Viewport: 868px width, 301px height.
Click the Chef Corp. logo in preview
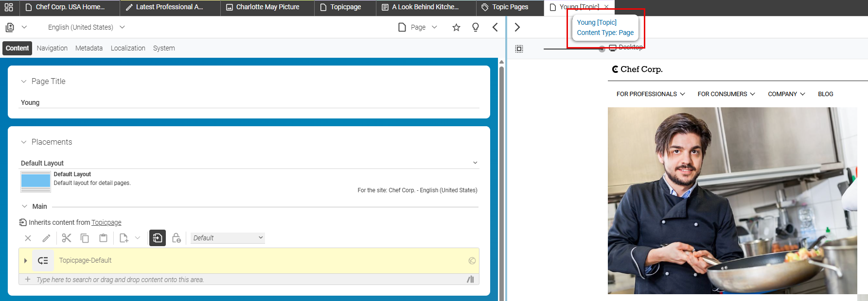[x=638, y=69]
